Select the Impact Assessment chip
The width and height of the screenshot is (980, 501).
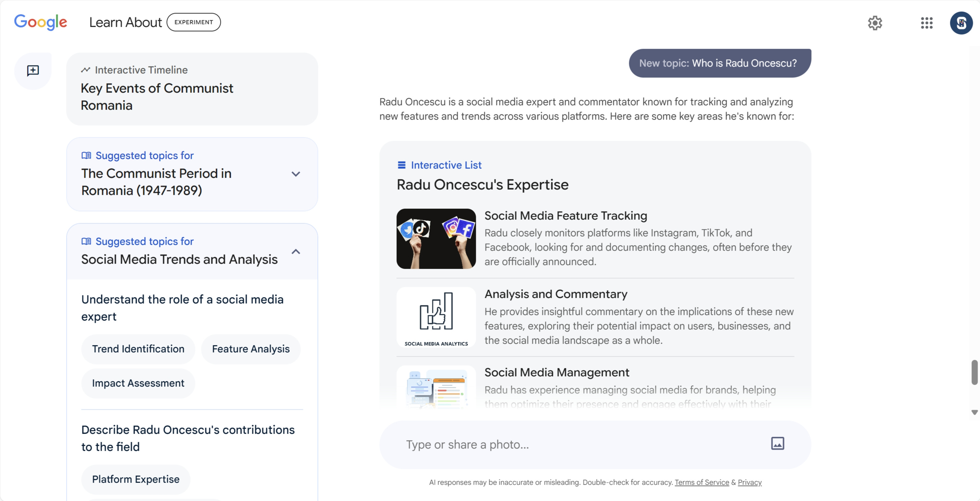pyautogui.click(x=138, y=383)
